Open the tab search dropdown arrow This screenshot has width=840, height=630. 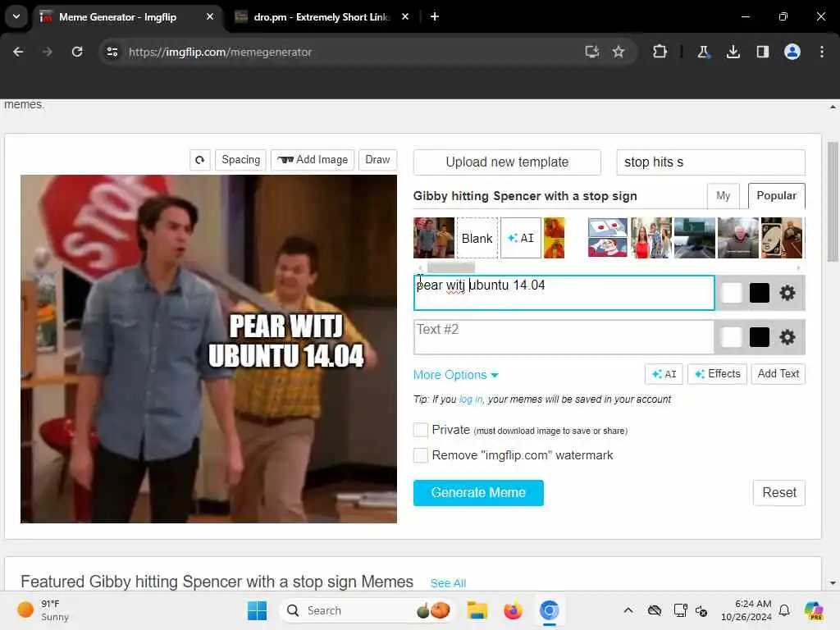(x=16, y=16)
